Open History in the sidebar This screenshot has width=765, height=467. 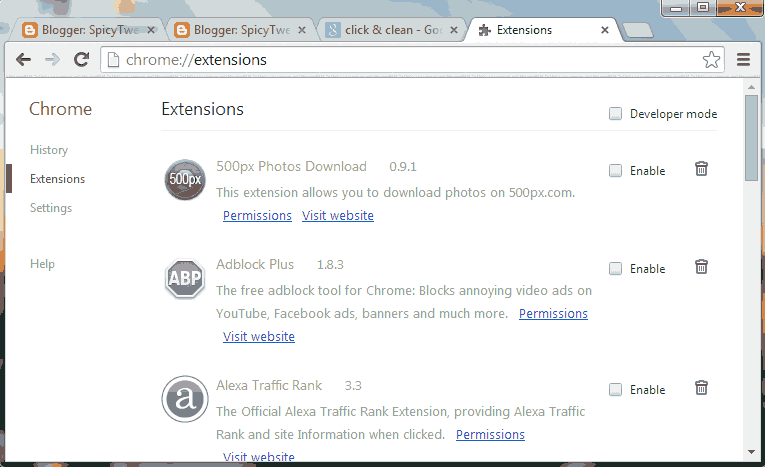click(49, 150)
